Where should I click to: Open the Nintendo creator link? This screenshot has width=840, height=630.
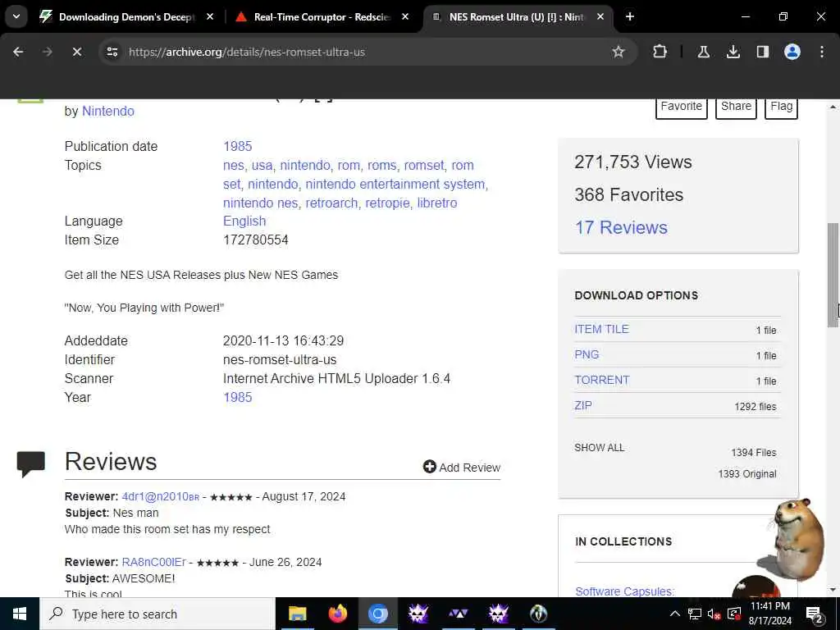pos(107,112)
